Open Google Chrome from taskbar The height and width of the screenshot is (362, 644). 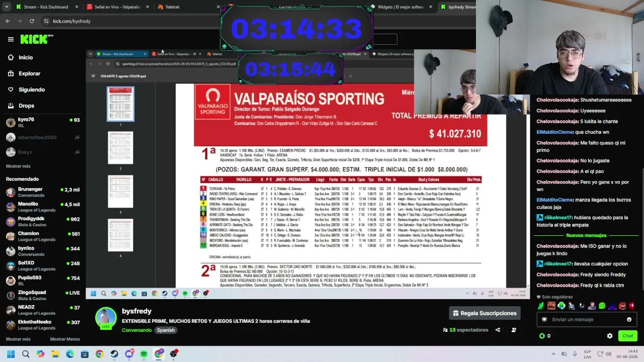point(100,354)
